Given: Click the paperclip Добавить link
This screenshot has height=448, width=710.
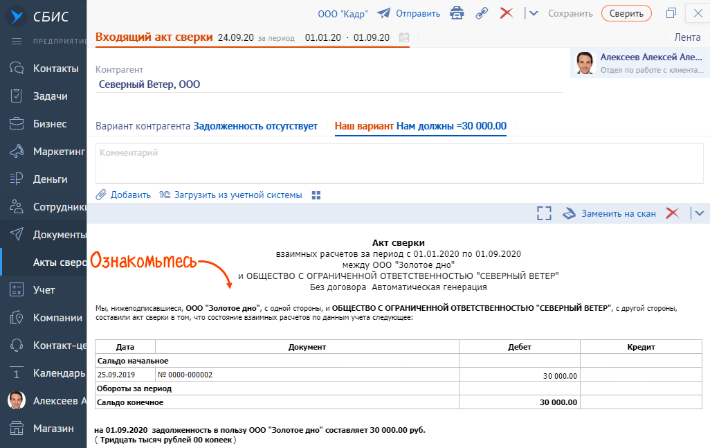Looking at the screenshot, I should [x=123, y=195].
